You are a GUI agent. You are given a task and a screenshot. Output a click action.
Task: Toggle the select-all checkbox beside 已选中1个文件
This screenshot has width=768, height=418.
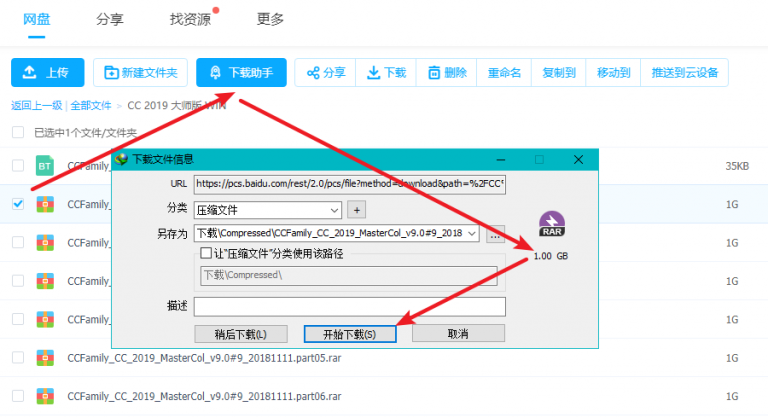coord(18,132)
